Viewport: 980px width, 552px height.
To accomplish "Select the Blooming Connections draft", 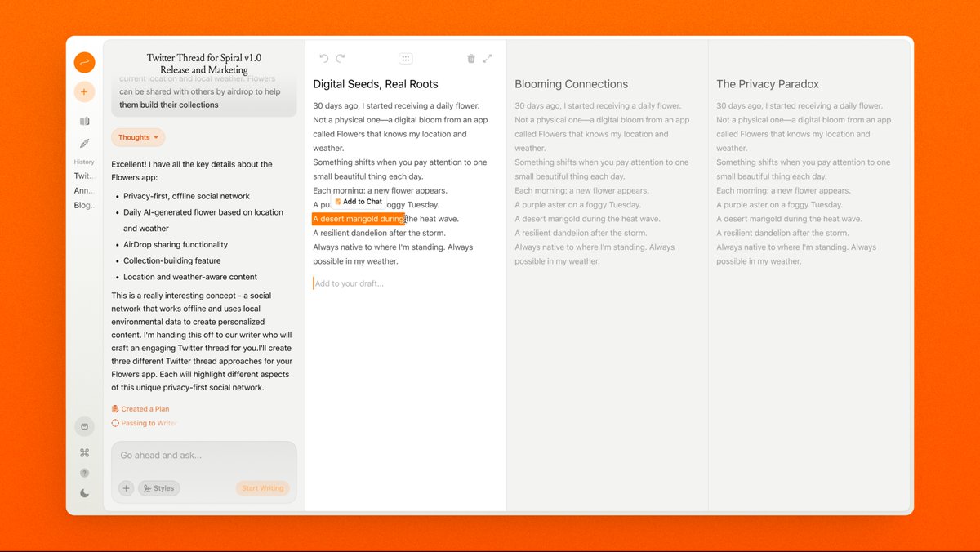I will tap(571, 84).
